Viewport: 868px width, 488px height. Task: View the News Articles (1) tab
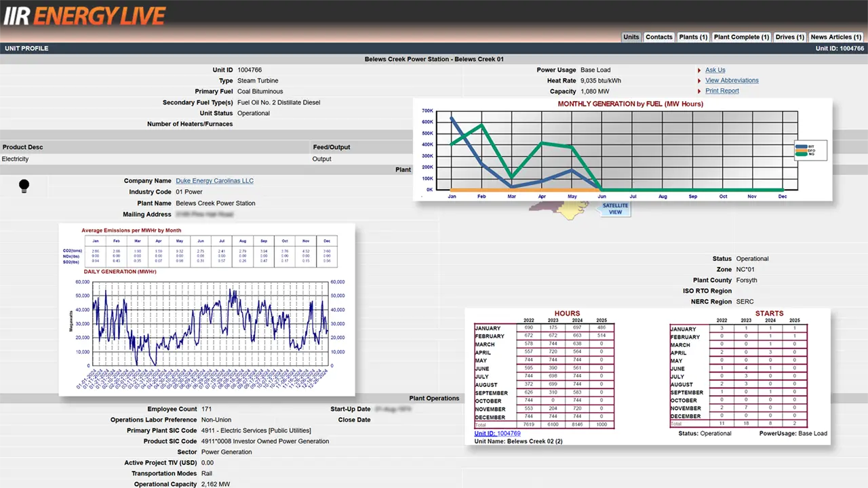pyautogui.click(x=835, y=37)
